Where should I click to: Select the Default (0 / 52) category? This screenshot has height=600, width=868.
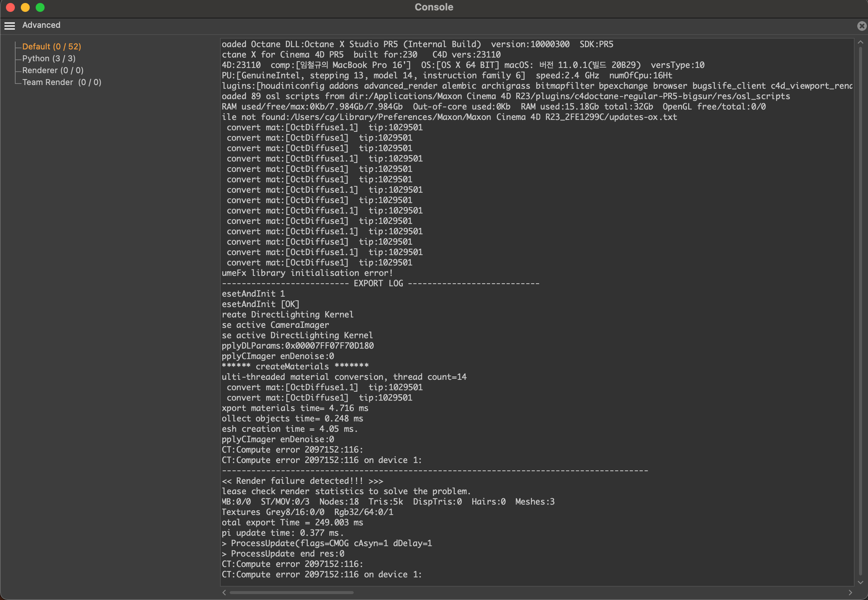tap(52, 47)
